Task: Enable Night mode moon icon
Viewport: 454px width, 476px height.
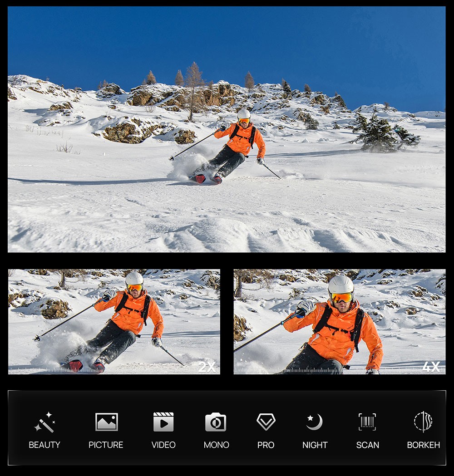Action: pos(314,422)
